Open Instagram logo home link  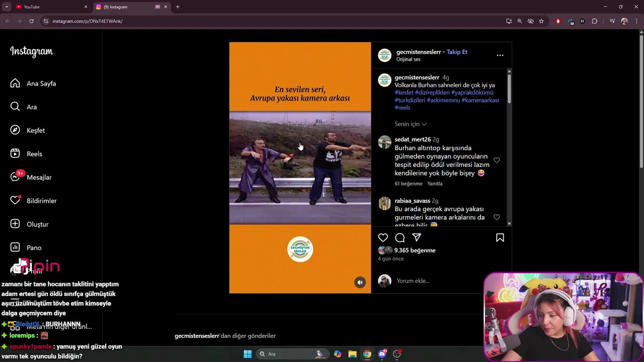[31, 51]
